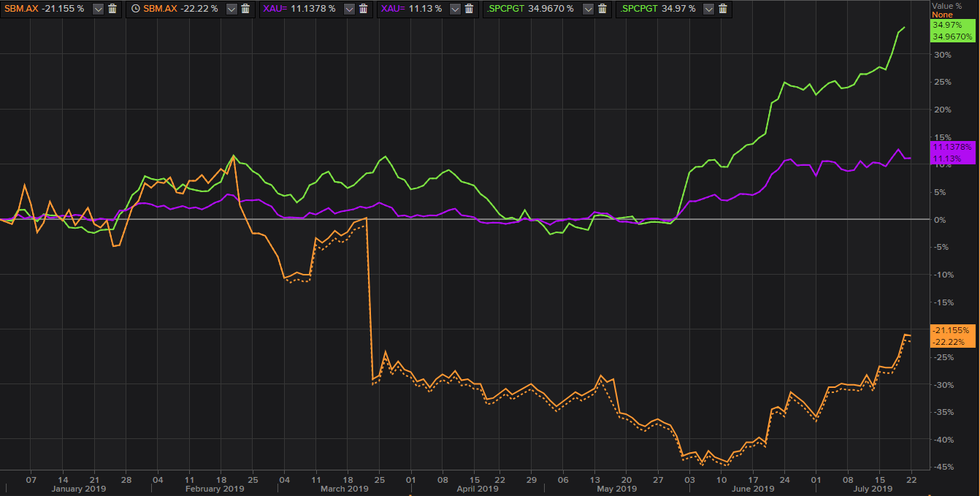Remove the SBM.AX -22.22 % series via trash icon
Viewport: 980px width, 496px height.
click(245, 9)
